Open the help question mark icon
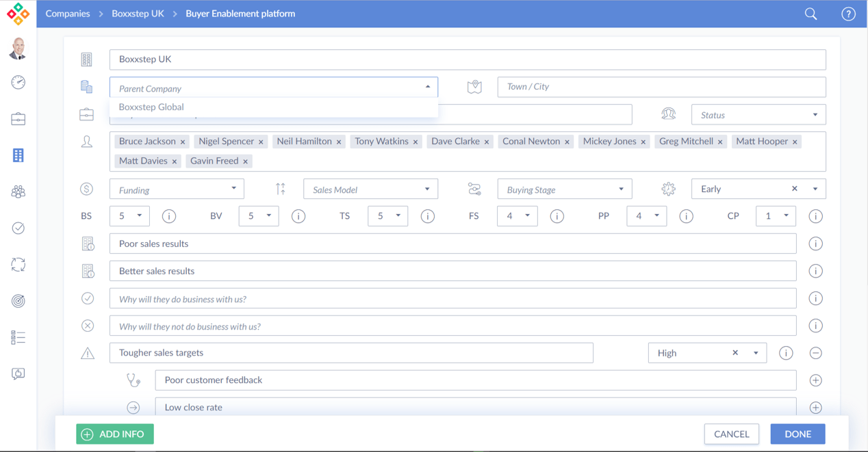The image size is (868, 452). 848,14
